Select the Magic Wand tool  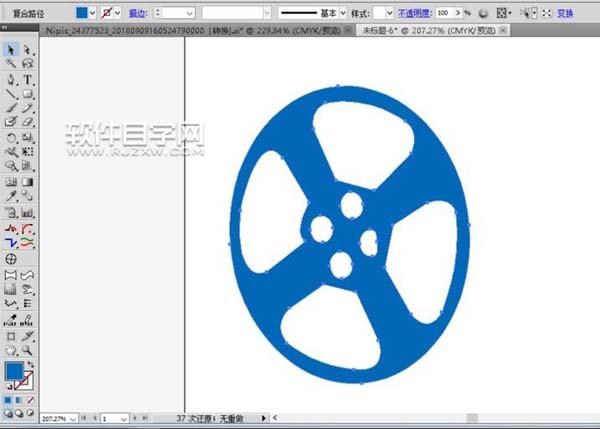point(10,63)
